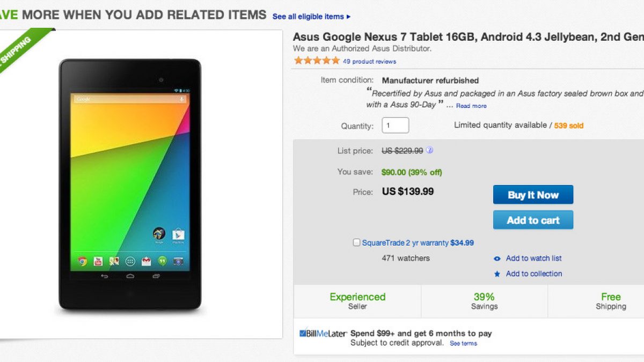
Task: Select the Experienced Seller section
Action: 357,301
